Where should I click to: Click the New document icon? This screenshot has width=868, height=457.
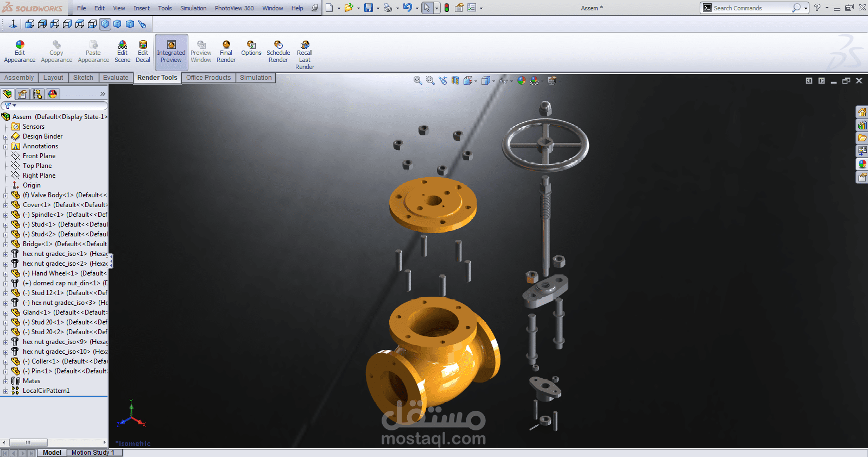pyautogui.click(x=329, y=8)
